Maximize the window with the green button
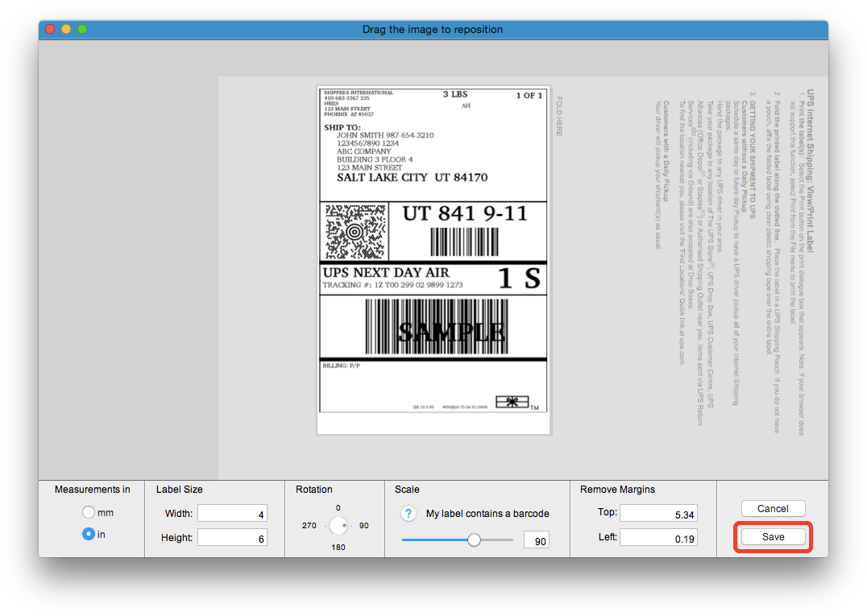 pos(82,29)
